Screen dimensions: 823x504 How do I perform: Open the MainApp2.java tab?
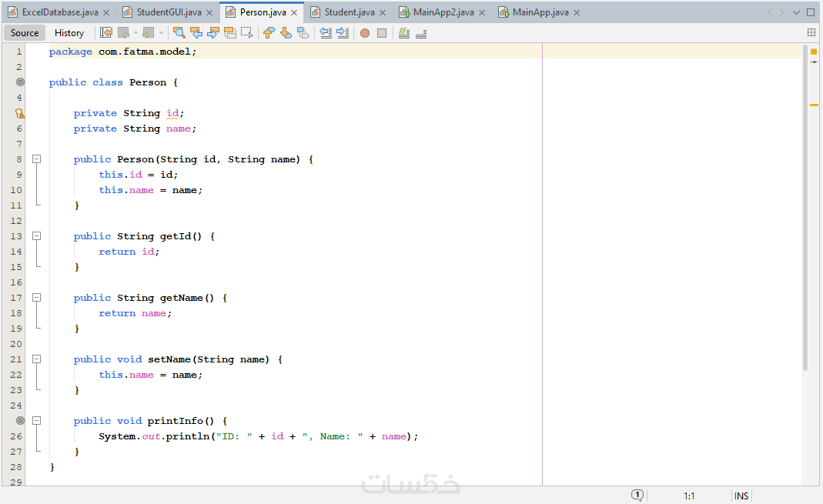[x=443, y=12]
